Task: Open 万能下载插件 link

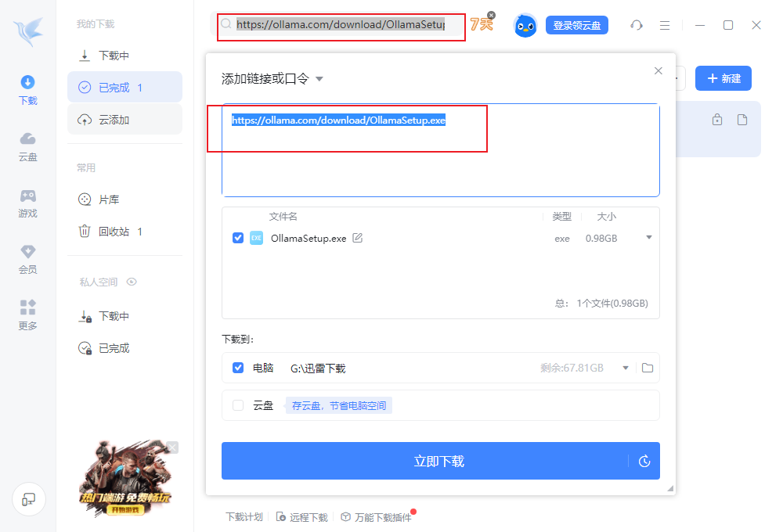Action: coord(377,517)
